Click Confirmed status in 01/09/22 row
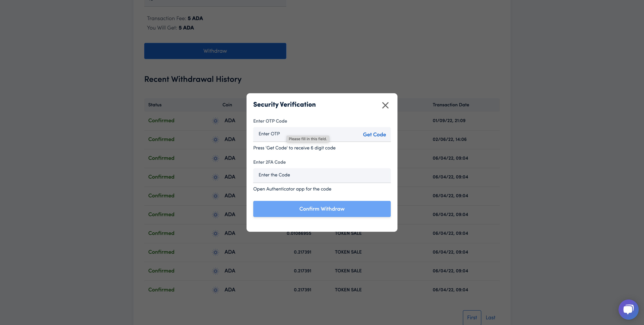The image size is (644, 325). [161, 121]
